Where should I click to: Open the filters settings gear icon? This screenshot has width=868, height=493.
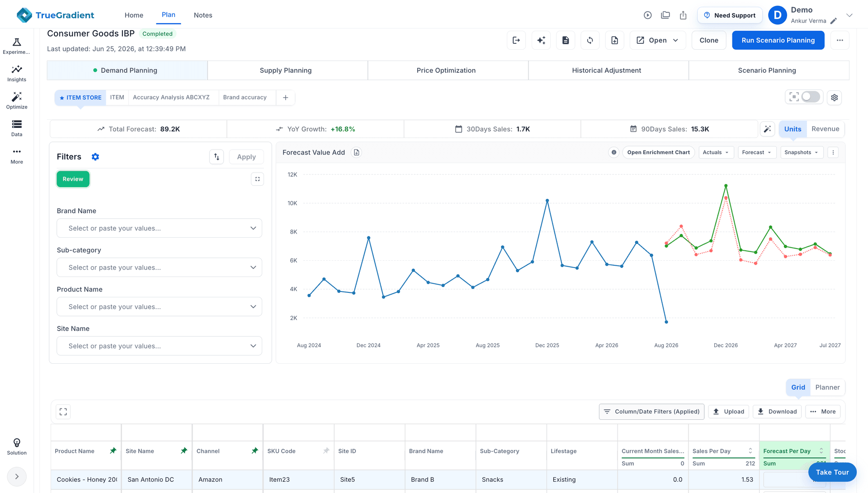(95, 157)
